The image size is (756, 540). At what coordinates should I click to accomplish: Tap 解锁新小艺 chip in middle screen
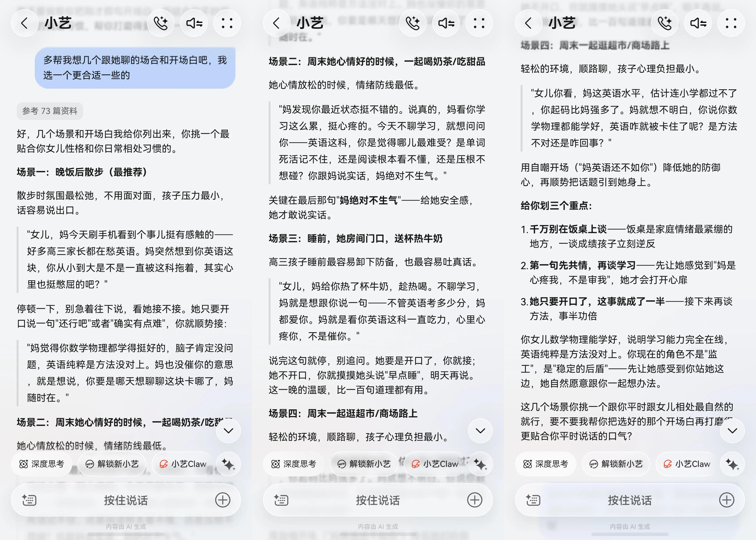pos(364,464)
